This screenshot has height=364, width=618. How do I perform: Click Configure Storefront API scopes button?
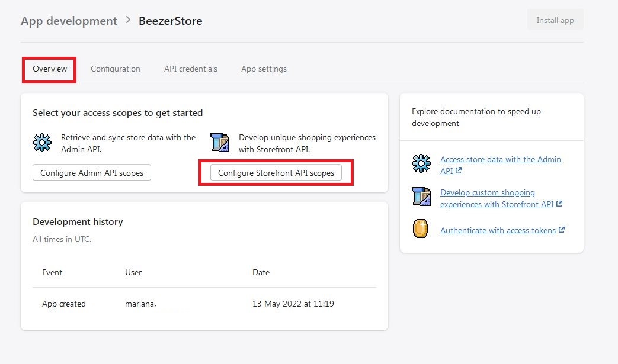[276, 173]
